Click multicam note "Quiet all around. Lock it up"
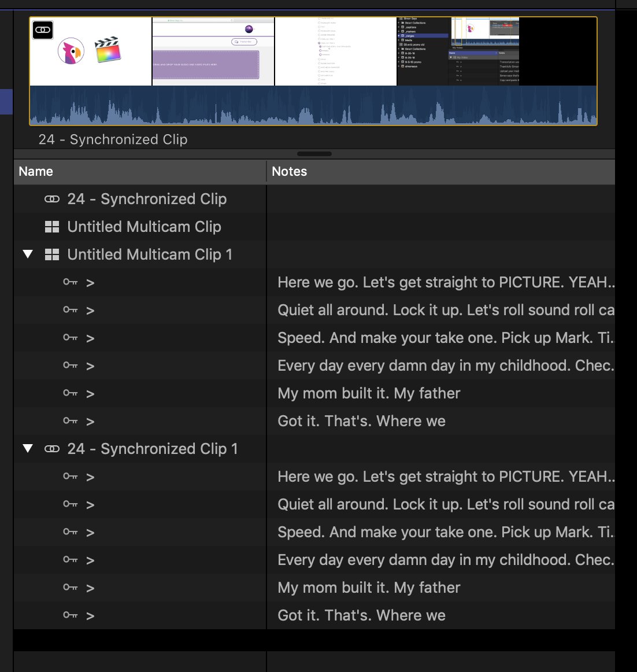The height and width of the screenshot is (672, 637). point(446,311)
